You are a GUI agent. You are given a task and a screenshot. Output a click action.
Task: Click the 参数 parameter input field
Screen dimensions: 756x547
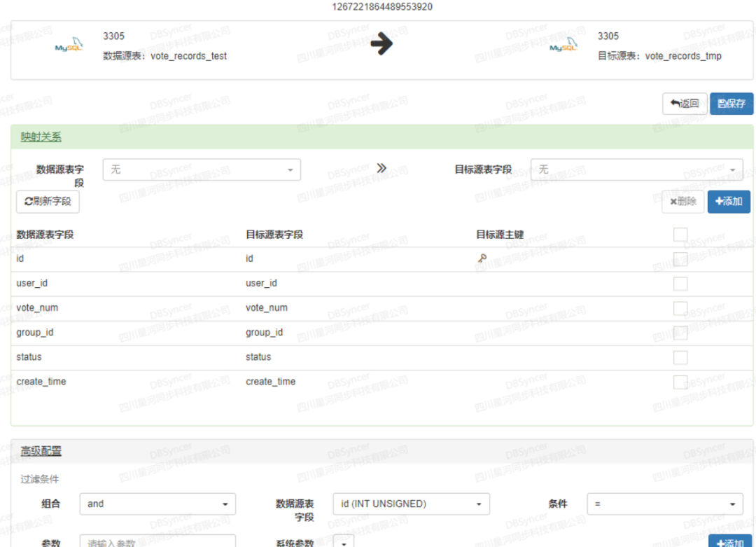coord(157,541)
